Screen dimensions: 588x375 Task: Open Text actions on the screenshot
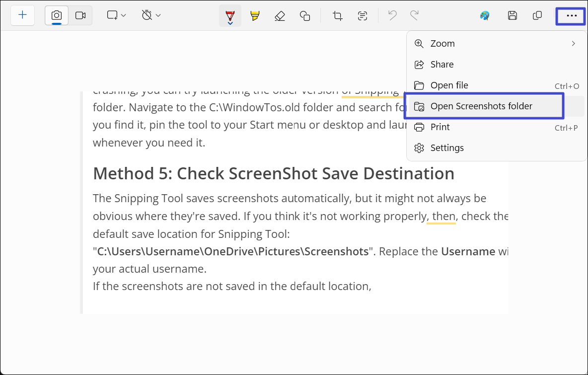click(363, 15)
